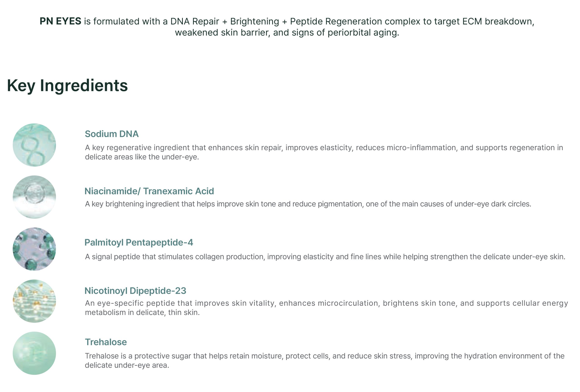Click the bold PN EYES text

[61, 21]
